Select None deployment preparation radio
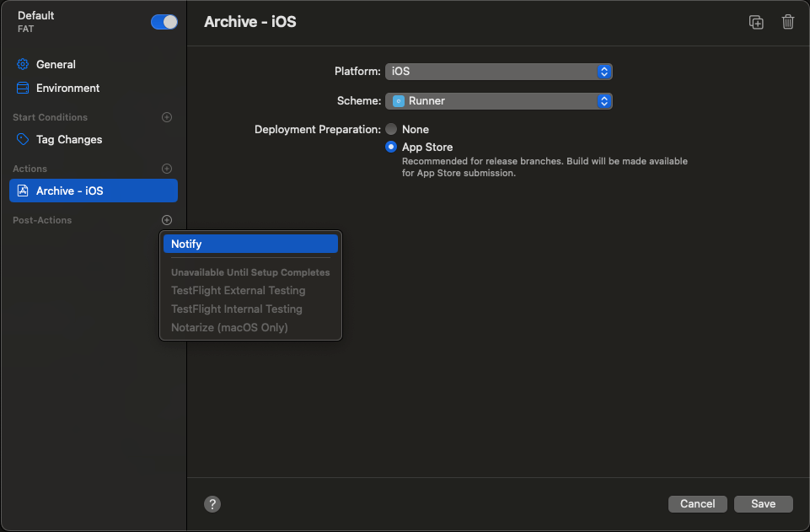Screen dimensions: 810x532 coord(391,129)
